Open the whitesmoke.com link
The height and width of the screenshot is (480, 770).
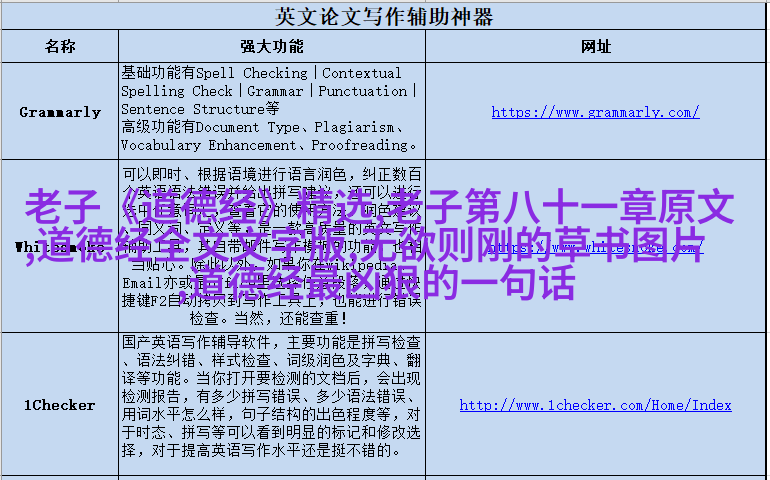[x=595, y=247]
